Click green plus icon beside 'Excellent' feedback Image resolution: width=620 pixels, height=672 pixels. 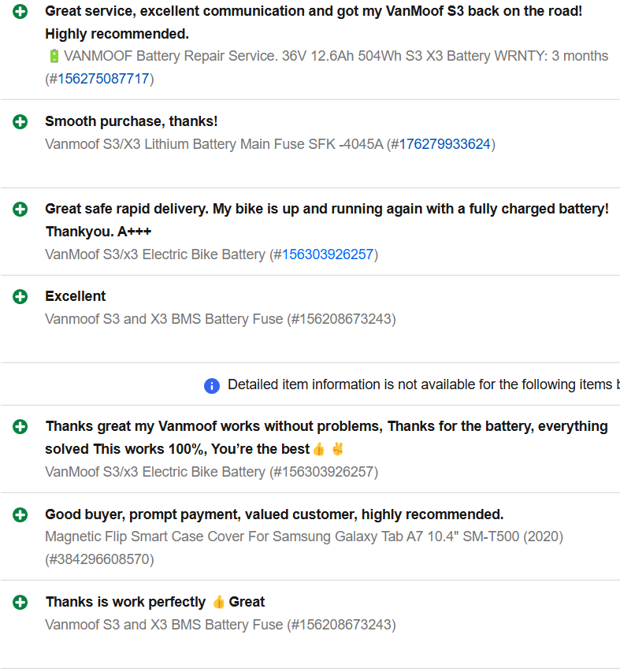[x=20, y=297]
